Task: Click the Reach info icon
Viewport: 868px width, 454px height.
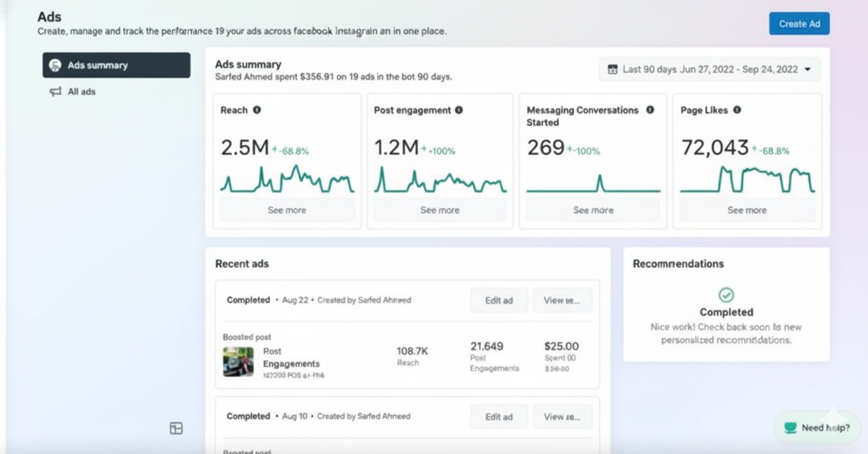Action: point(257,110)
